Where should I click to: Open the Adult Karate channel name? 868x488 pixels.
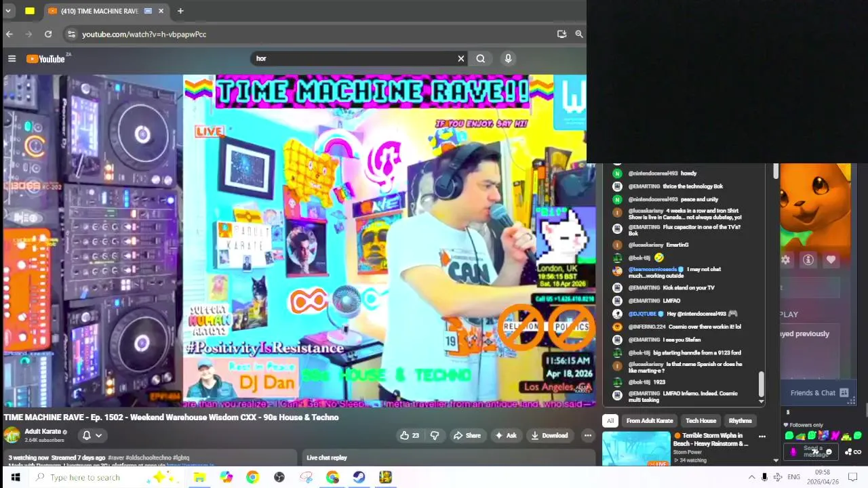click(x=43, y=431)
